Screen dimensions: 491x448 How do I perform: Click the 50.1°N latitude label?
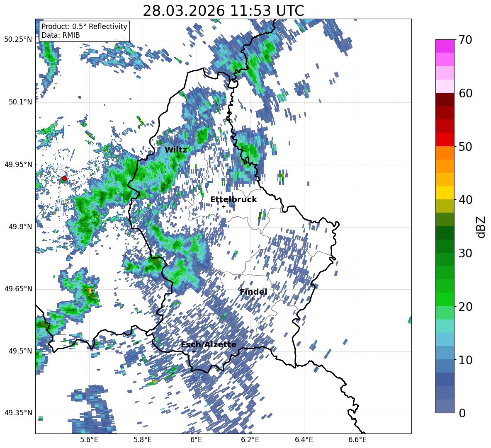[20, 102]
